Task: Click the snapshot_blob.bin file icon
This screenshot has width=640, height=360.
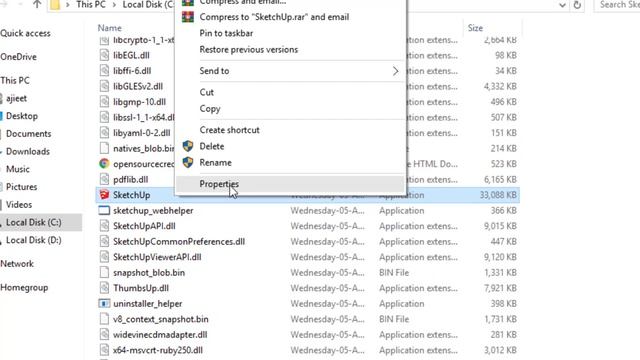Action: pos(104,272)
